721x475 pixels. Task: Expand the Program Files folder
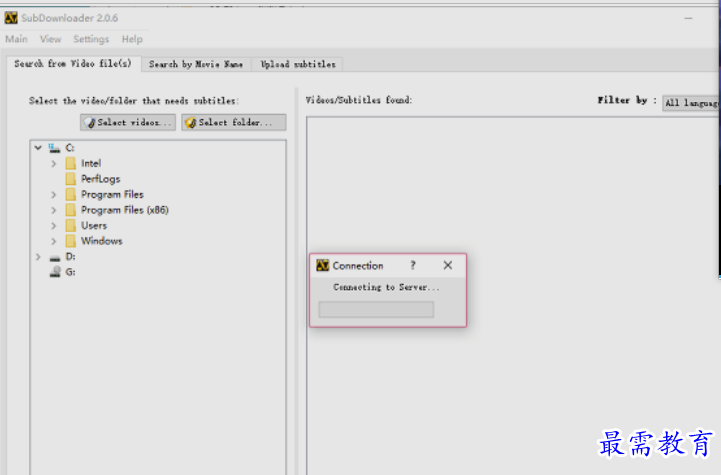(53, 195)
